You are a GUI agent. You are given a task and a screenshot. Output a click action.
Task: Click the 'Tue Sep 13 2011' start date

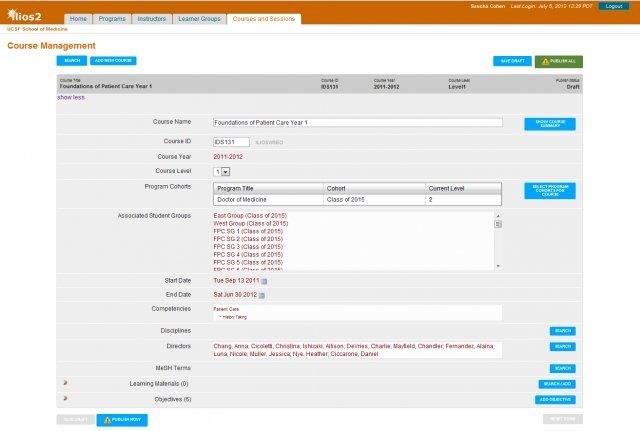click(x=236, y=281)
